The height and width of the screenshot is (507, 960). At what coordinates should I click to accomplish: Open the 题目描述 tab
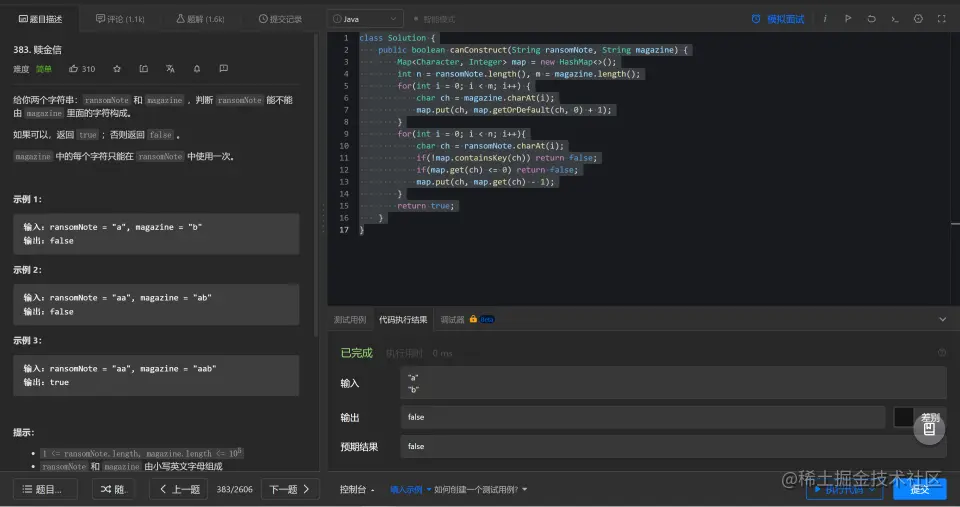40,19
